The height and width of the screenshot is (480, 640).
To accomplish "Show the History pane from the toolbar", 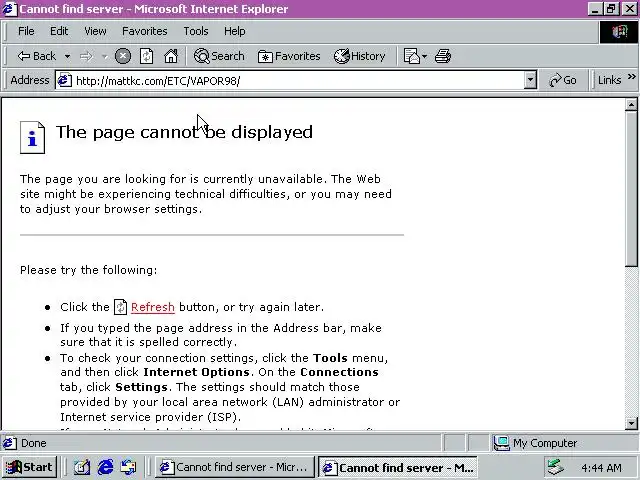I will click(x=360, y=56).
